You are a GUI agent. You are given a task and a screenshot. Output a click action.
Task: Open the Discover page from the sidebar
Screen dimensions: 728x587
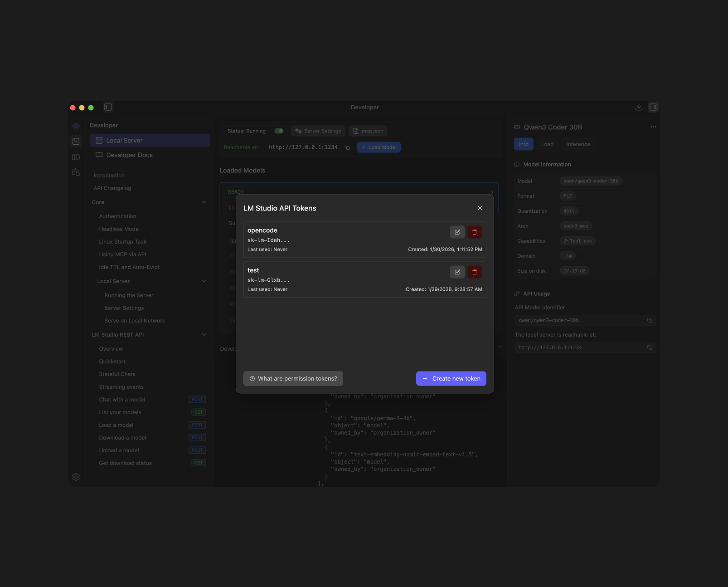[76, 172]
